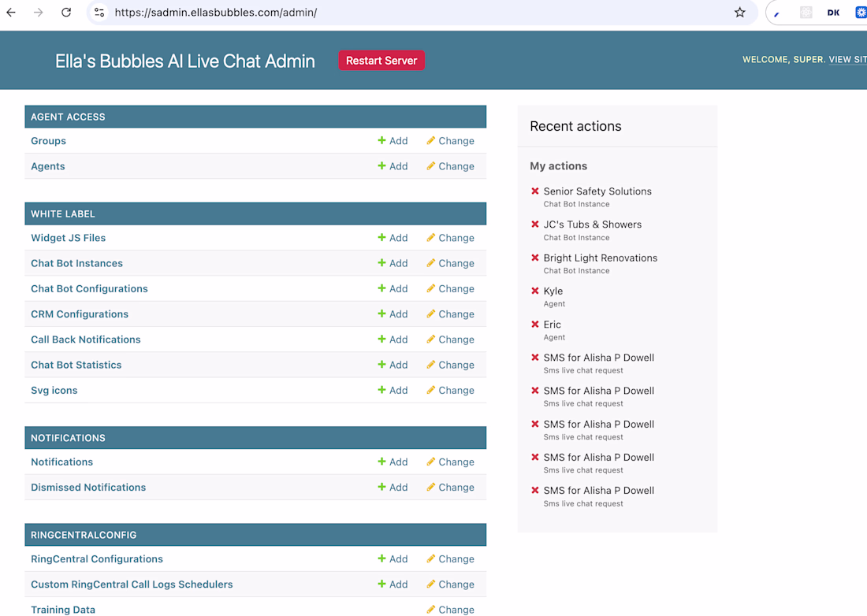Image resolution: width=867 pixels, height=616 pixels.
Task: Open the Agents model list
Action: [x=47, y=166]
